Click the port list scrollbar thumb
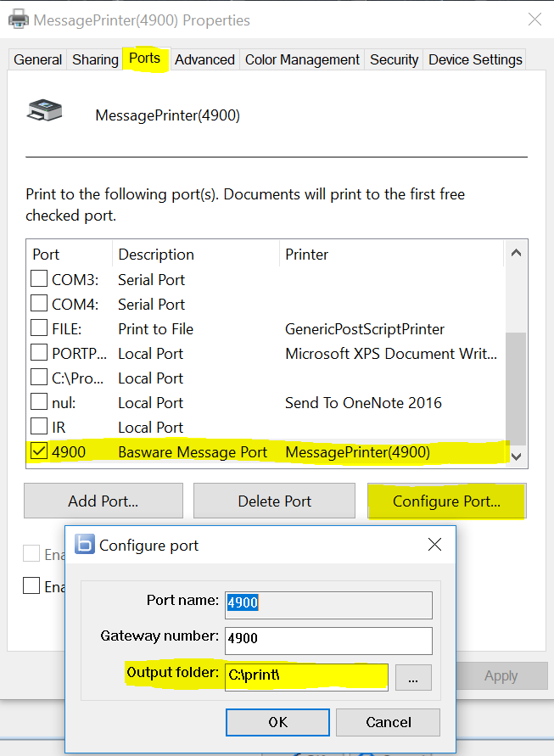 tap(516, 389)
